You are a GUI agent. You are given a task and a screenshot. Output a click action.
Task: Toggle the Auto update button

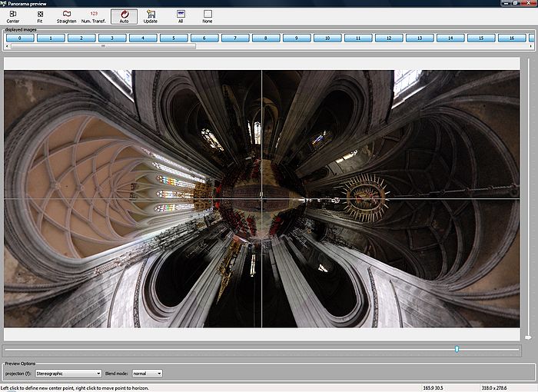coord(124,15)
